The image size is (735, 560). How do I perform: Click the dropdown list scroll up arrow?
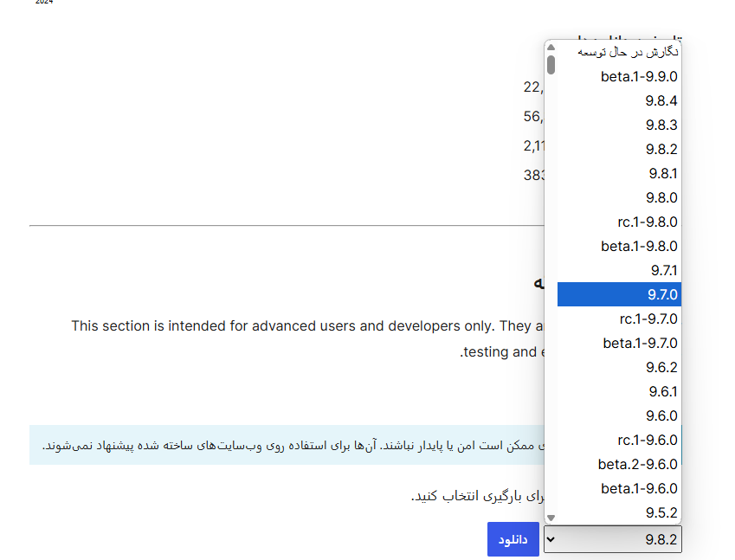pos(551,48)
